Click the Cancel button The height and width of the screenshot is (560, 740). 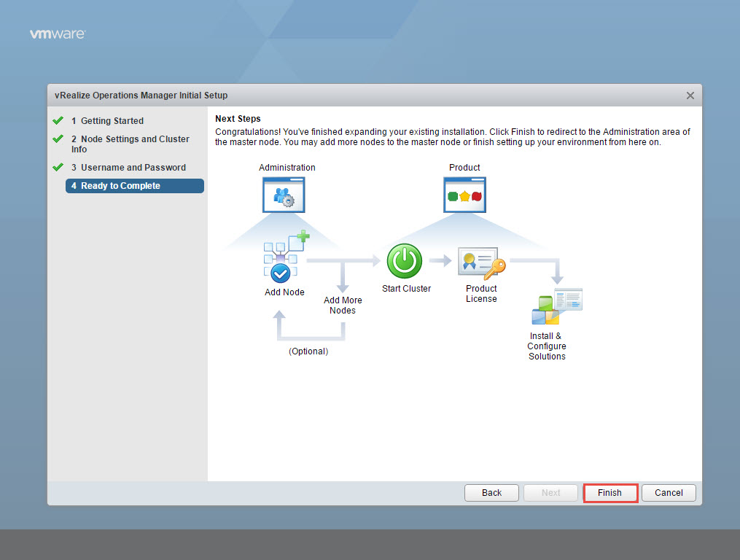669,492
